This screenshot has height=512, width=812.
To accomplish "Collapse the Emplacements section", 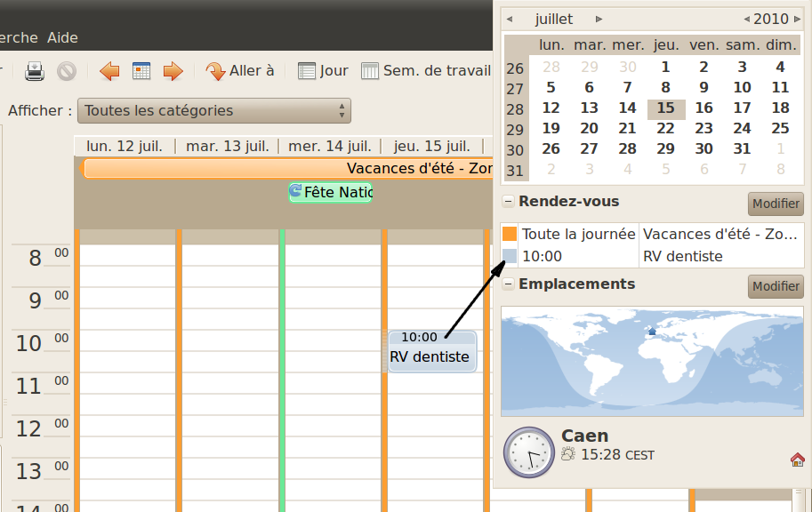I will (508, 284).
